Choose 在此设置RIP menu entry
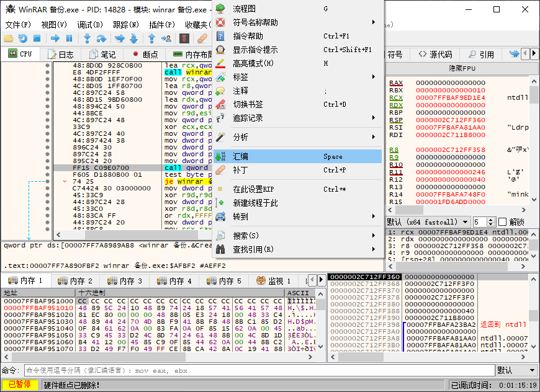 (298, 189)
